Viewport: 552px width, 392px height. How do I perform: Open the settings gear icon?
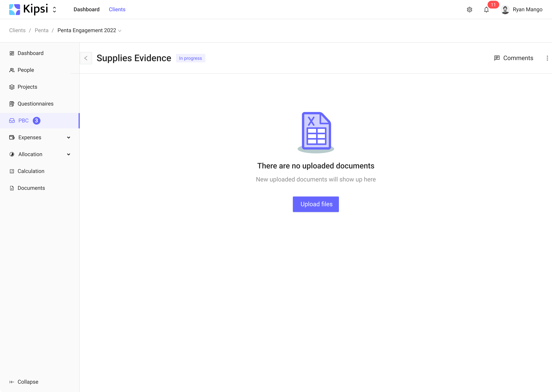(x=469, y=10)
